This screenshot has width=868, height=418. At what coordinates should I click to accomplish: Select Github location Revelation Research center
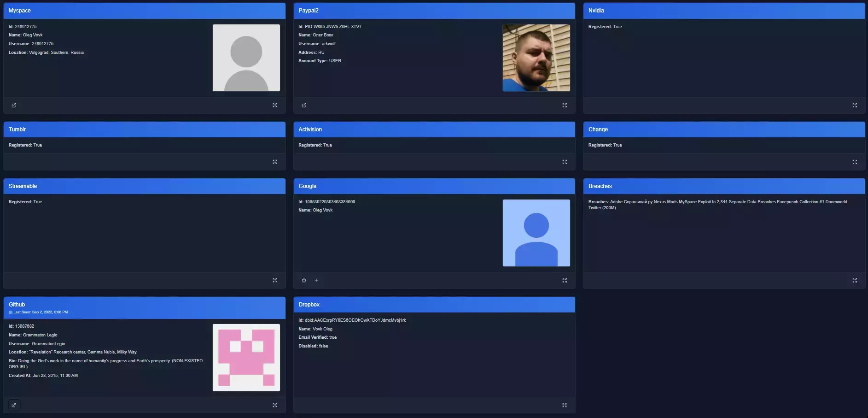pos(73,352)
